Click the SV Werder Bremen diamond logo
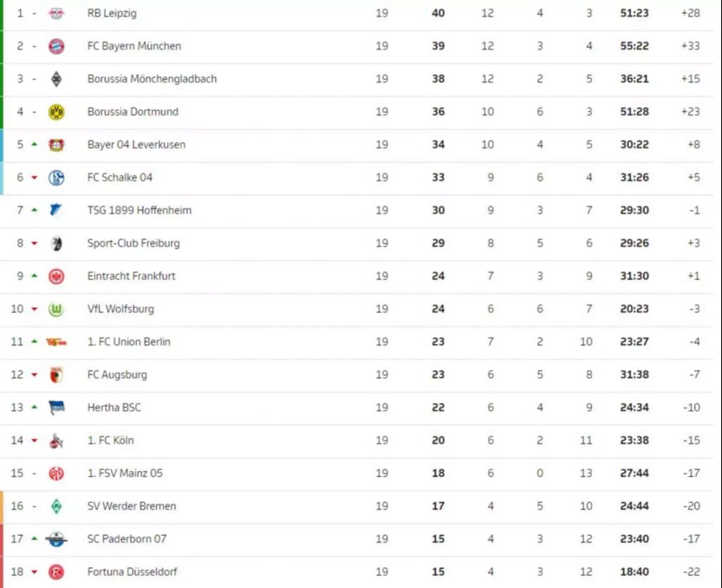Viewport: 722px width, 588px height. pos(56,506)
